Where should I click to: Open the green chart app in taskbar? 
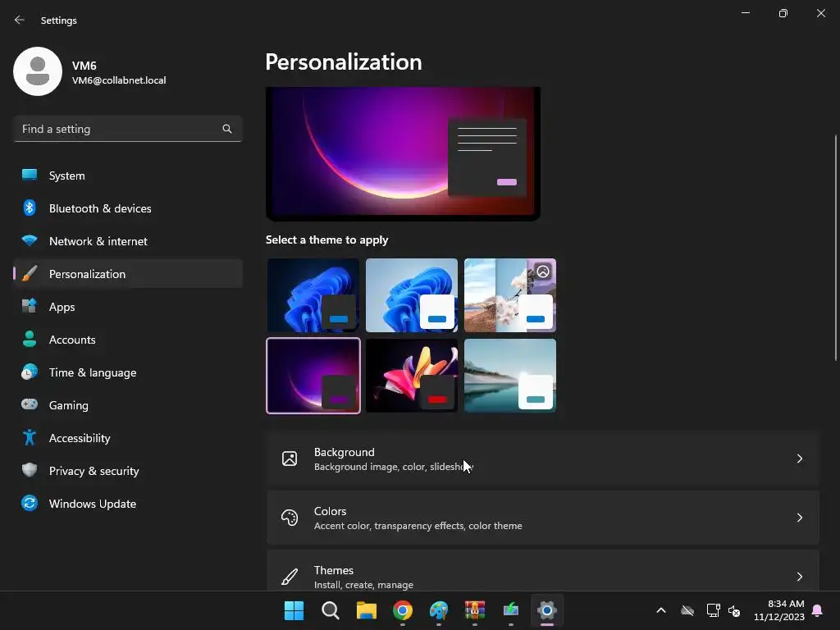pyautogui.click(x=511, y=610)
